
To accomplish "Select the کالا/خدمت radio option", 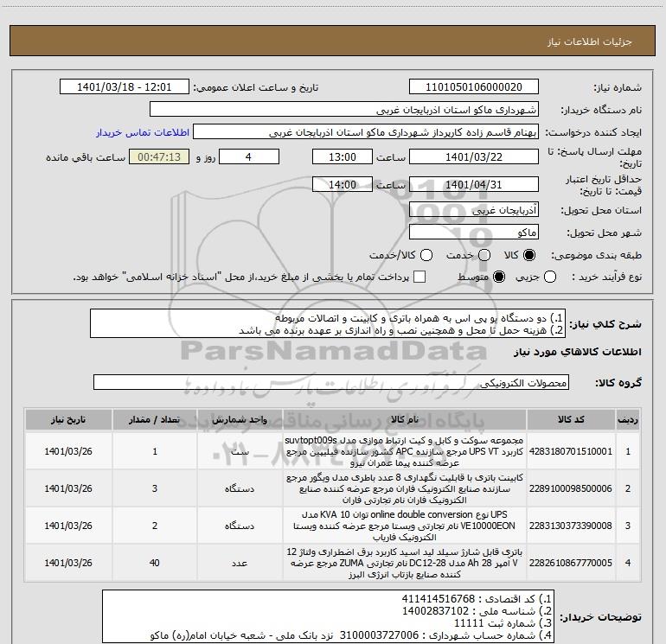I will [x=426, y=255].
